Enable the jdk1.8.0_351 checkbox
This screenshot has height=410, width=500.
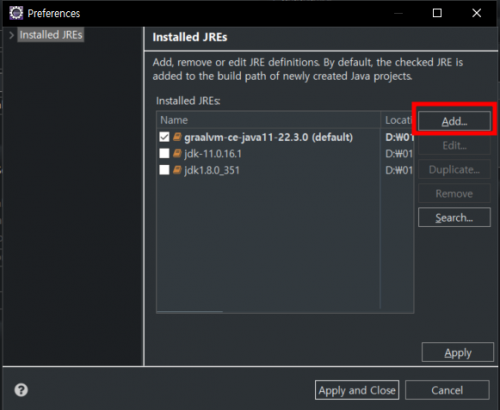[164, 170]
